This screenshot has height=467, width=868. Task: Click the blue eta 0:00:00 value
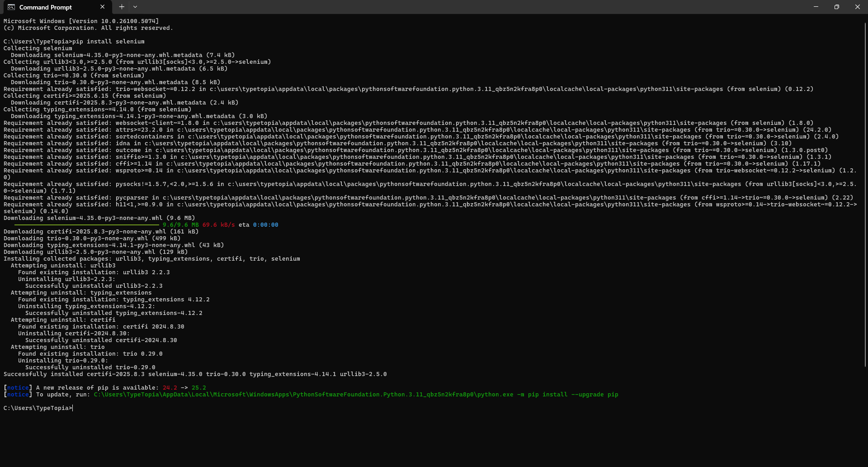click(x=265, y=225)
